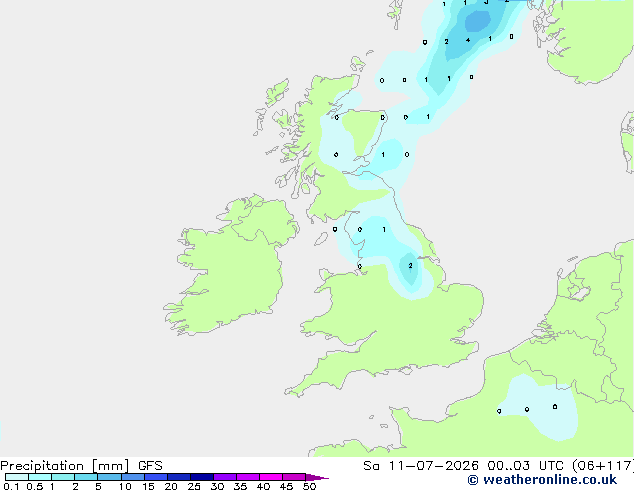Screen dimensions: 634x490
Task: Click the "(06+117)" forecast run text
Action: [604, 466]
